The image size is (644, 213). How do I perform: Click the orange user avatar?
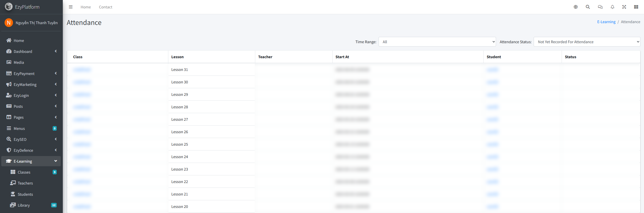9,23
